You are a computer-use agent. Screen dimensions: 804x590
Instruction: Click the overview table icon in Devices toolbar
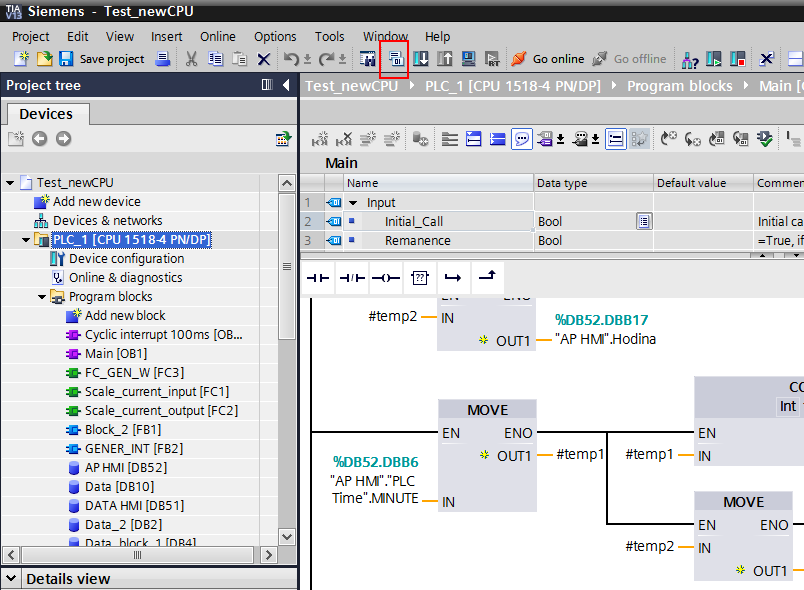coord(283,138)
